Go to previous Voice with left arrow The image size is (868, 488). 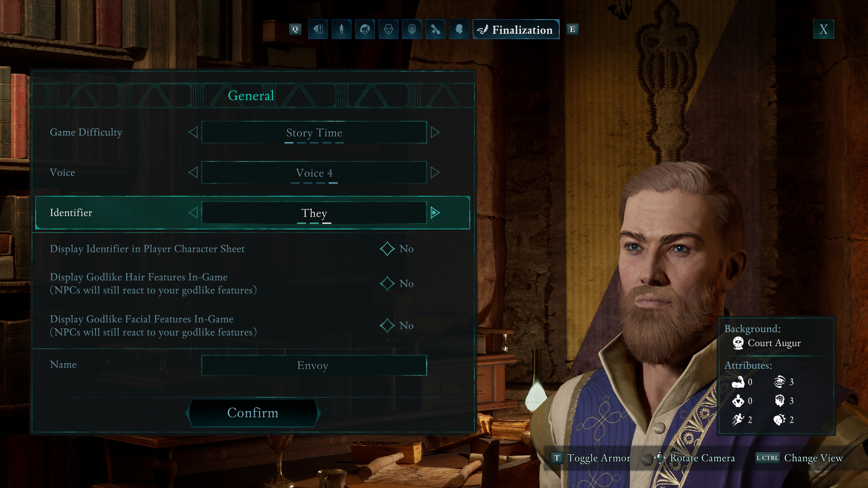click(193, 173)
